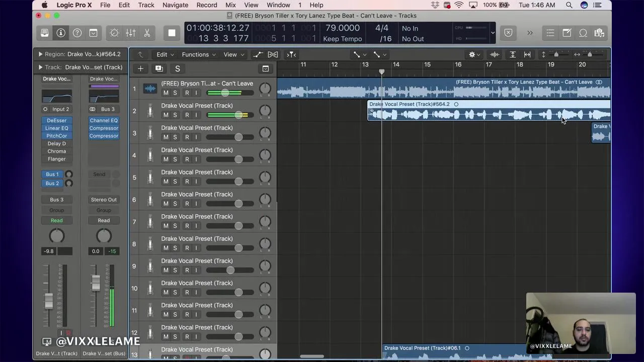This screenshot has width=644, height=362.
Task: Open LCD display mode dropdown arrow
Action: click(x=493, y=33)
